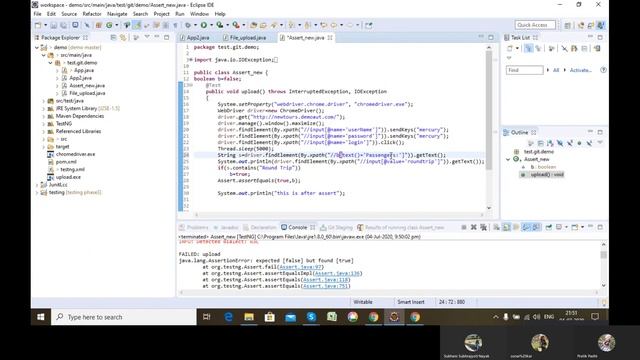
Task: Open the Outline view menu arrow
Action: click(600, 143)
